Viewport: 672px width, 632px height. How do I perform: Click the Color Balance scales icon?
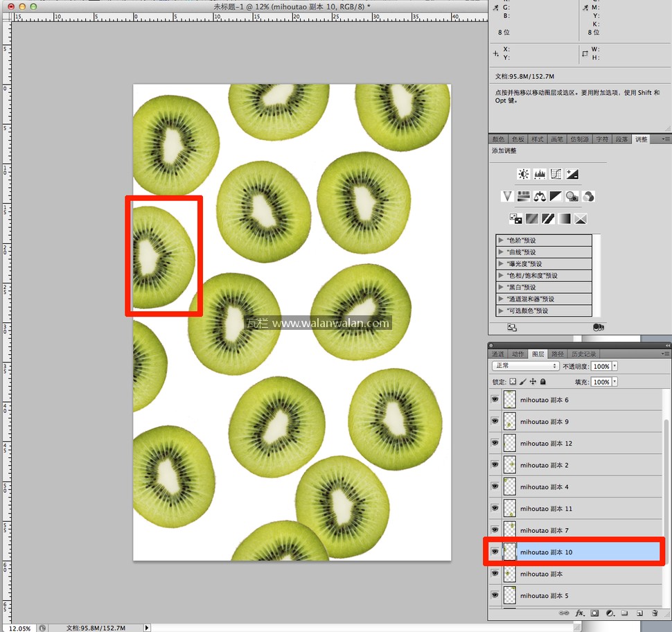pyautogui.click(x=540, y=197)
